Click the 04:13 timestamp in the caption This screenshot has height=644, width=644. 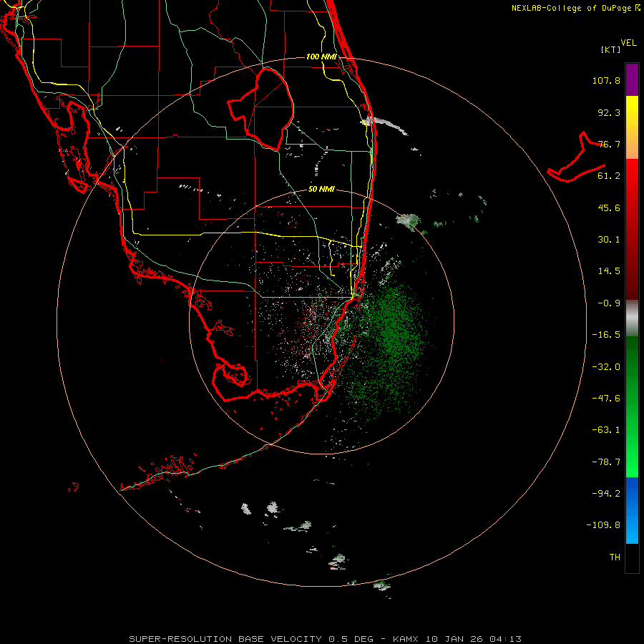pyautogui.click(x=506, y=639)
